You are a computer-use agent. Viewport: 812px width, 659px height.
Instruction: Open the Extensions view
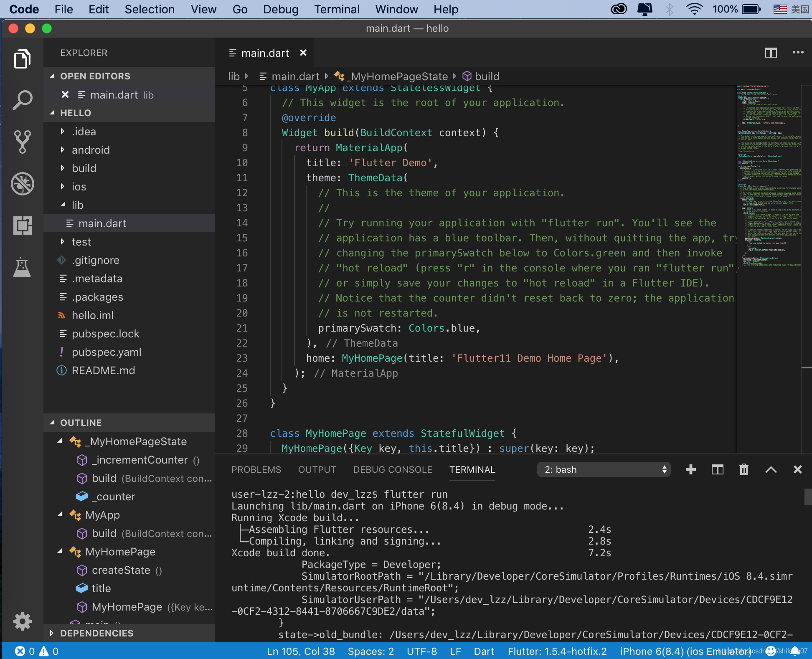22,226
